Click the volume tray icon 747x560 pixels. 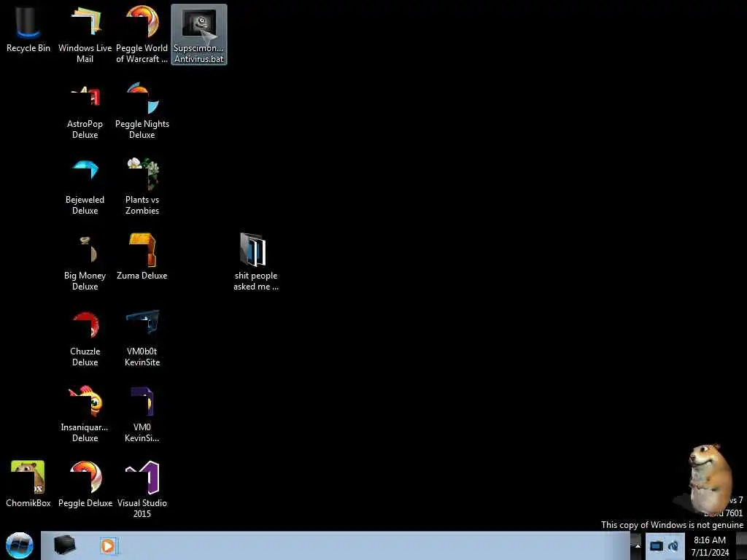[673, 545]
